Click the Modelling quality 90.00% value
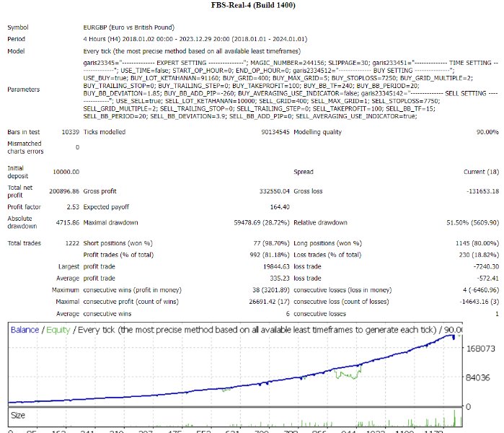The width and height of the screenshot is (504, 433). [x=486, y=132]
